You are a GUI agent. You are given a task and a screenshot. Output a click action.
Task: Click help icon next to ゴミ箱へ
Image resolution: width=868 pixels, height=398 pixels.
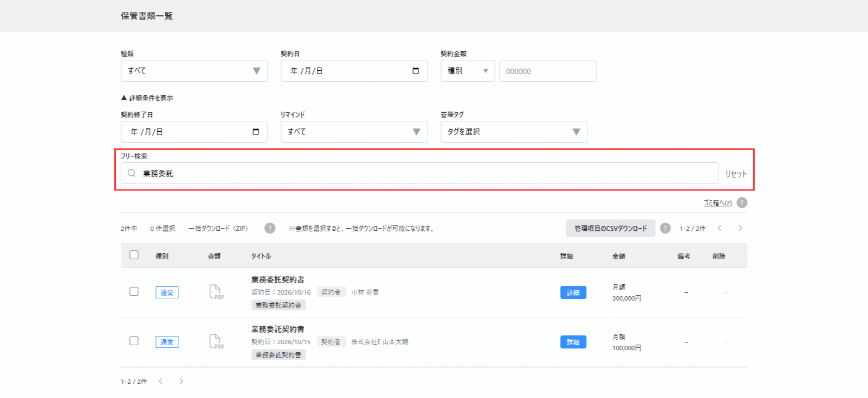pos(742,203)
